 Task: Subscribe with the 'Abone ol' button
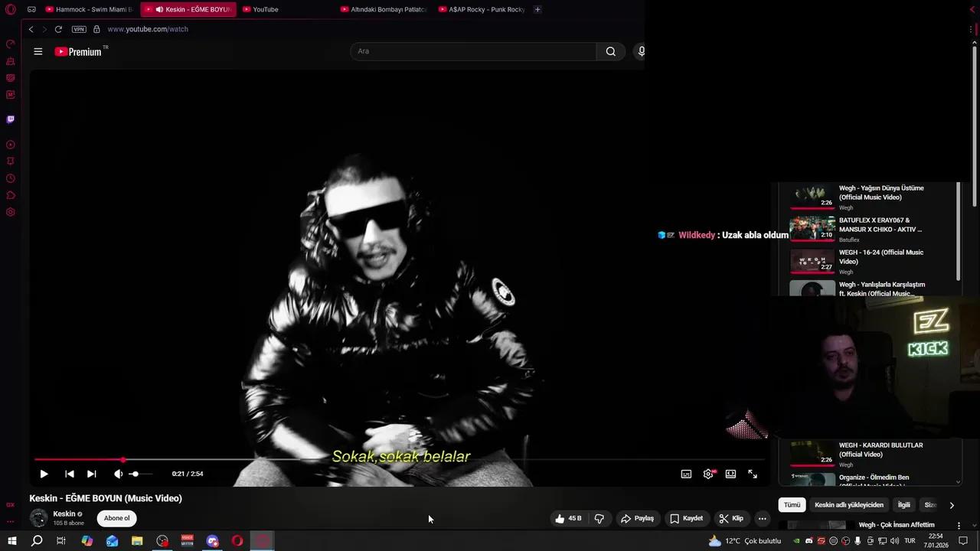[x=117, y=518]
